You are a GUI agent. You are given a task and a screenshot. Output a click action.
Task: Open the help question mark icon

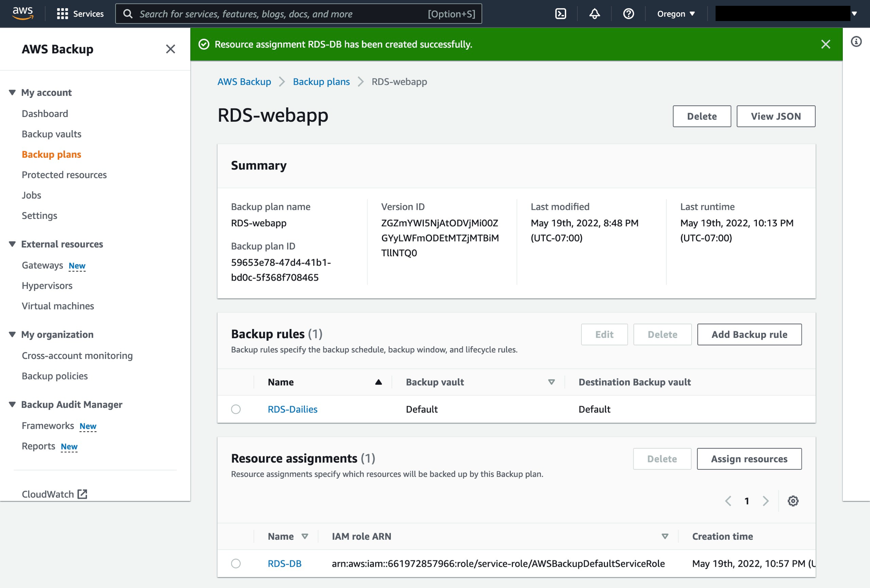[x=628, y=14]
